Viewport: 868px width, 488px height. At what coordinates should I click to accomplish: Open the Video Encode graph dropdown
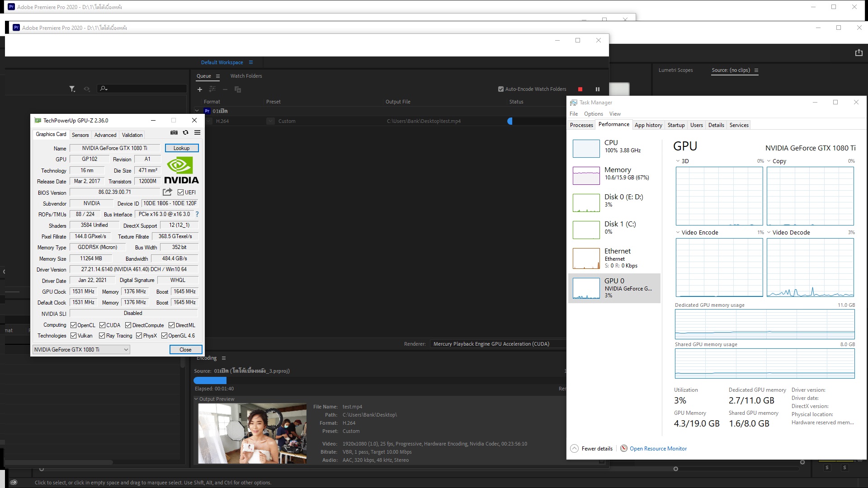click(678, 232)
